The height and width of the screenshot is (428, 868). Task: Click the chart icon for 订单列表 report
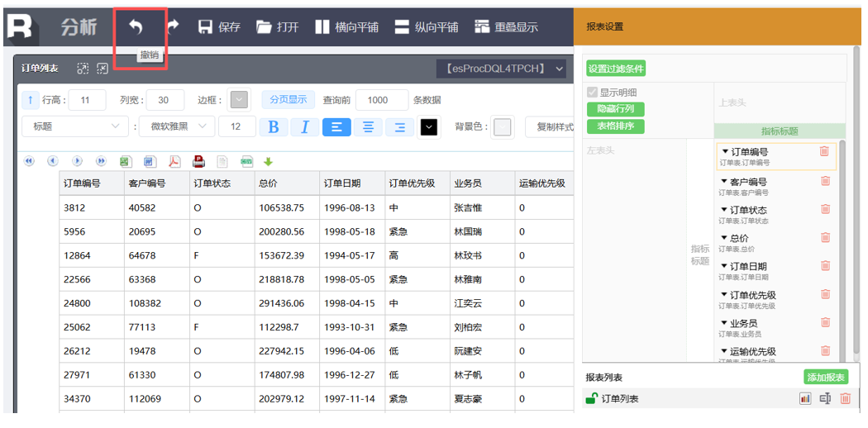(804, 399)
